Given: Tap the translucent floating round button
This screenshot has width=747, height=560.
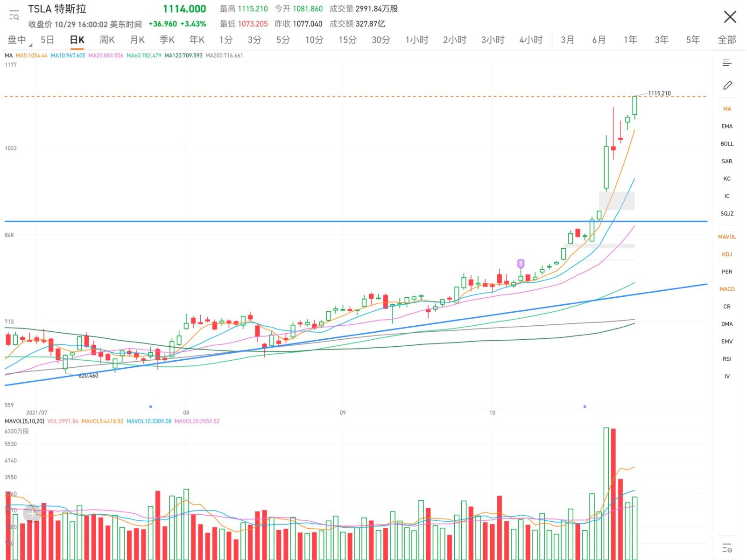Looking at the screenshot, I should pyautogui.click(x=32, y=514).
